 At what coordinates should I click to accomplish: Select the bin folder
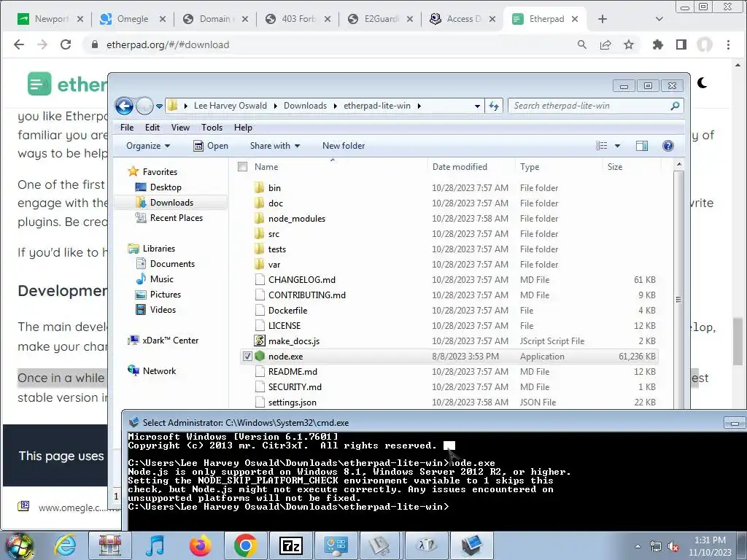tap(274, 188)
